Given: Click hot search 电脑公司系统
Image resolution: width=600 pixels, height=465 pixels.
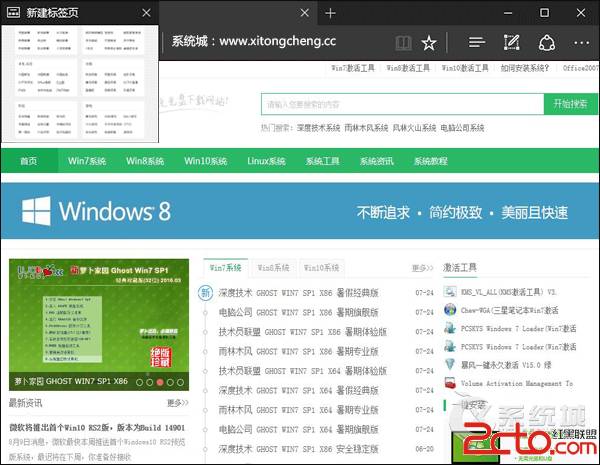Looking at the screenshot, I should click(463, 128).
